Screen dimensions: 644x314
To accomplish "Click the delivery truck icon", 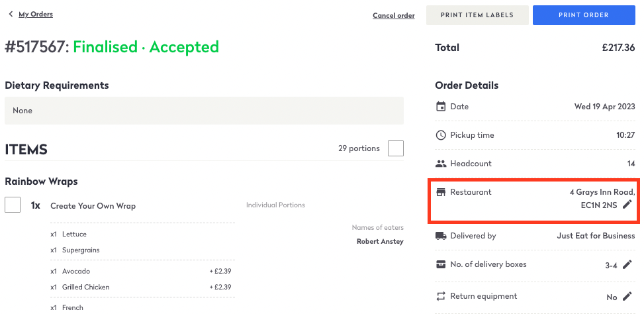I will click(441, 236).
